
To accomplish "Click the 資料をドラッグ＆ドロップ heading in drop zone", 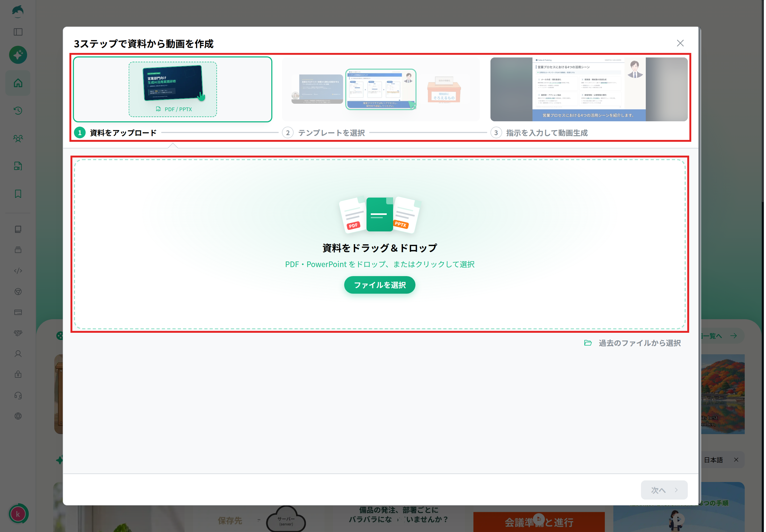I will click(x=379, y=248).
